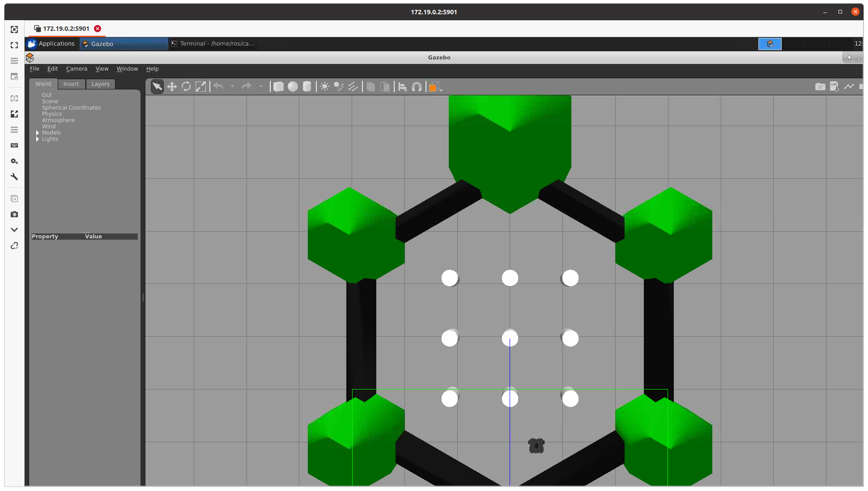
Task: Open the wrench tools icon in sidebar
Action: point(14,177)
